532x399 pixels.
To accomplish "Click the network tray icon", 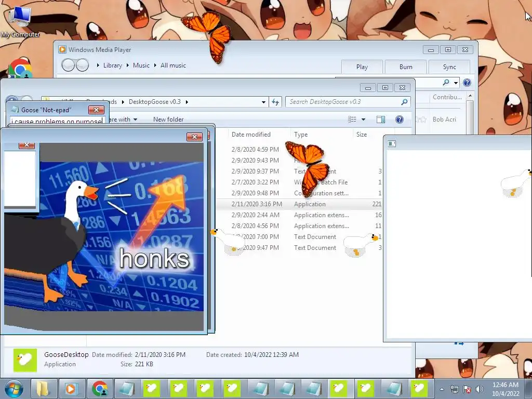I will pyautogui.click(x=454, y=389).
